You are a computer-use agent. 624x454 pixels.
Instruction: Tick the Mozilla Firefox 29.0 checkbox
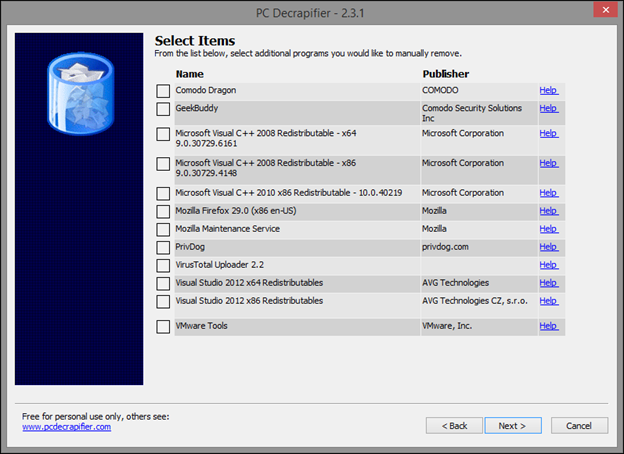pos(163,212)
